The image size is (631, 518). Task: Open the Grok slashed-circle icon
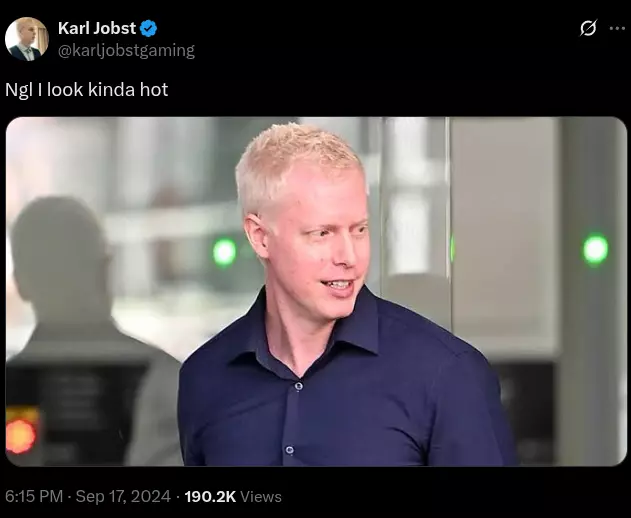[588, 28]
